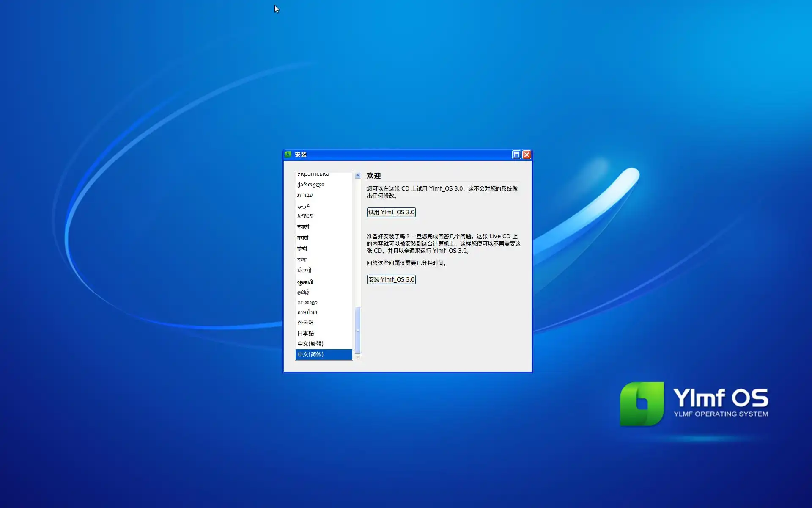This screenshot has width=812, height=508.
Task: Select Georgian ქართული language
Action: pos(311,185)
